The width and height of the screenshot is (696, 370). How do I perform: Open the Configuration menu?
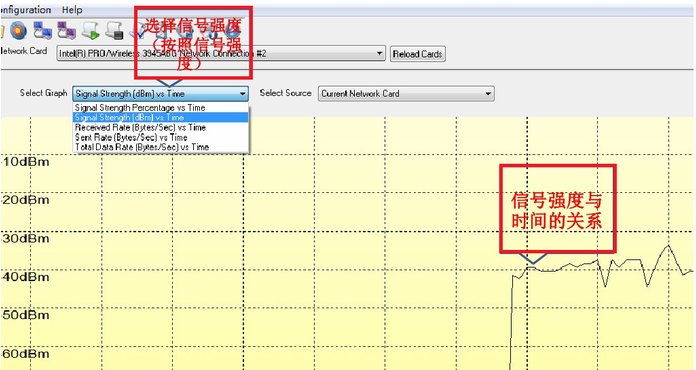coord(25,10)
